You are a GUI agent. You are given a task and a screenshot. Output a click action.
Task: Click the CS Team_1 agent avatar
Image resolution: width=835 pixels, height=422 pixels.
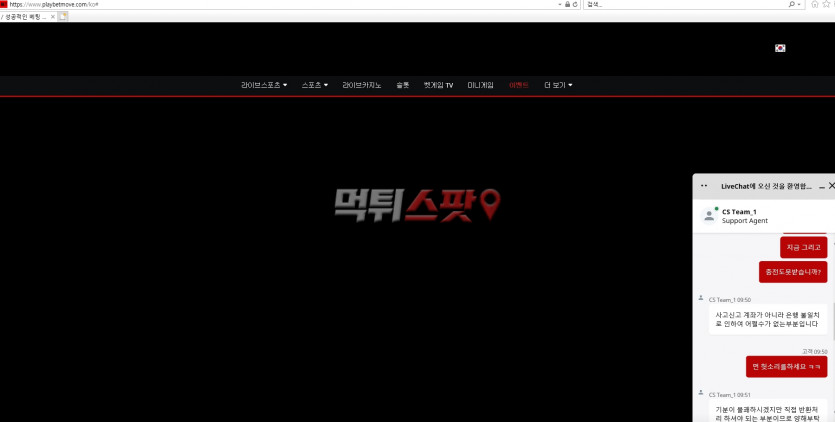click(709, 216)
